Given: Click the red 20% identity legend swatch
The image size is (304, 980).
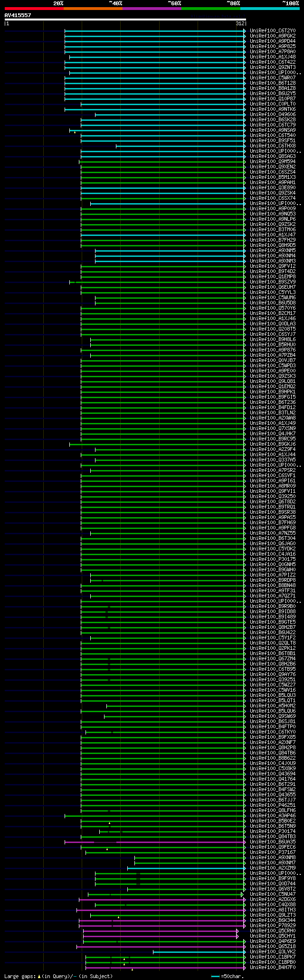Looking at the screenshot, I should pyautogui.click(x=34, y=9).
